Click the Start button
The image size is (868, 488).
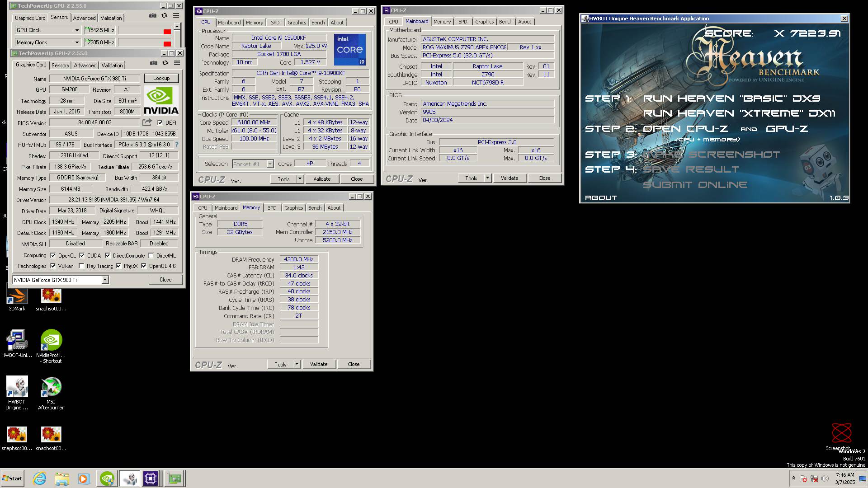tap(12, 479)
